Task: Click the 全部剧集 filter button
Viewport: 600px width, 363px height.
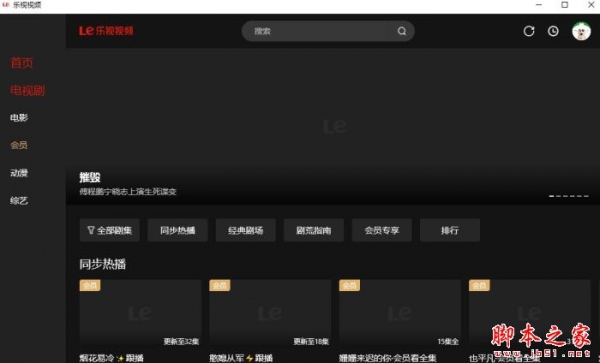Action: pyautogui.click(x=109, y=230)
